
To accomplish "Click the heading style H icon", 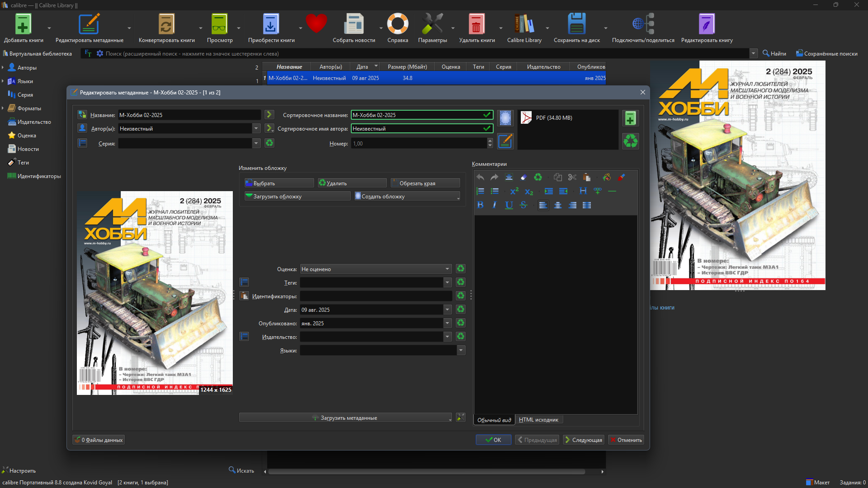I will click(583, 191).
